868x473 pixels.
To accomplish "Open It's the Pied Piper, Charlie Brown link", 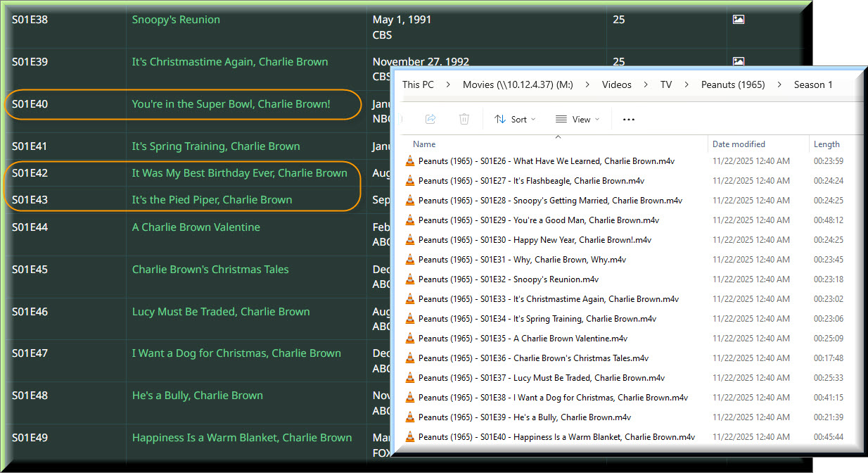I will click(x=212, y=200).
